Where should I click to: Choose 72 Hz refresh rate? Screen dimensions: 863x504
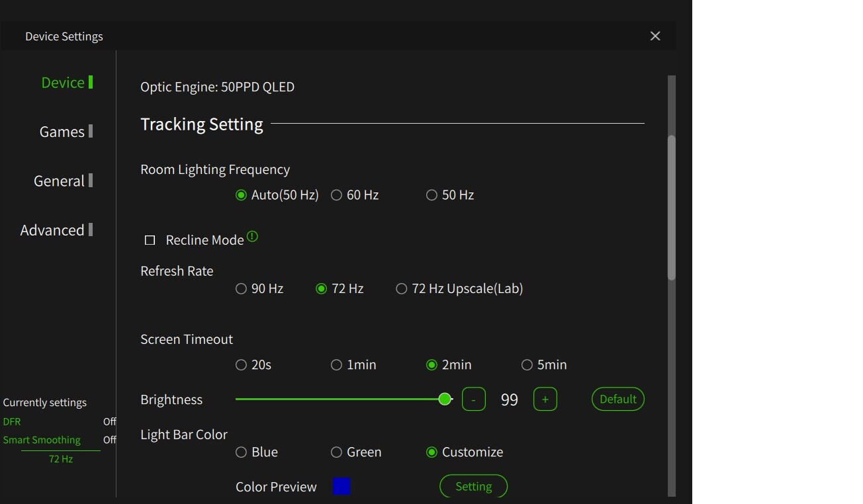click(340, 289)
